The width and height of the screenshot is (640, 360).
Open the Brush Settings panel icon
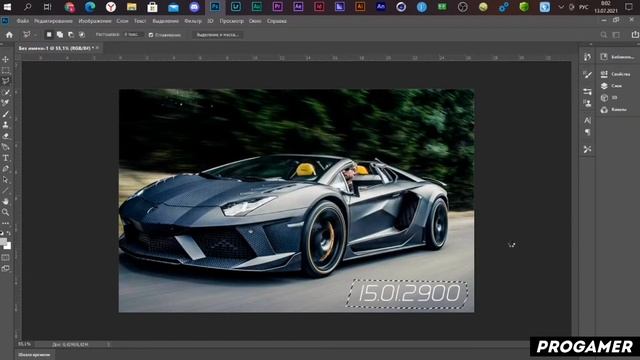point(587,92)
